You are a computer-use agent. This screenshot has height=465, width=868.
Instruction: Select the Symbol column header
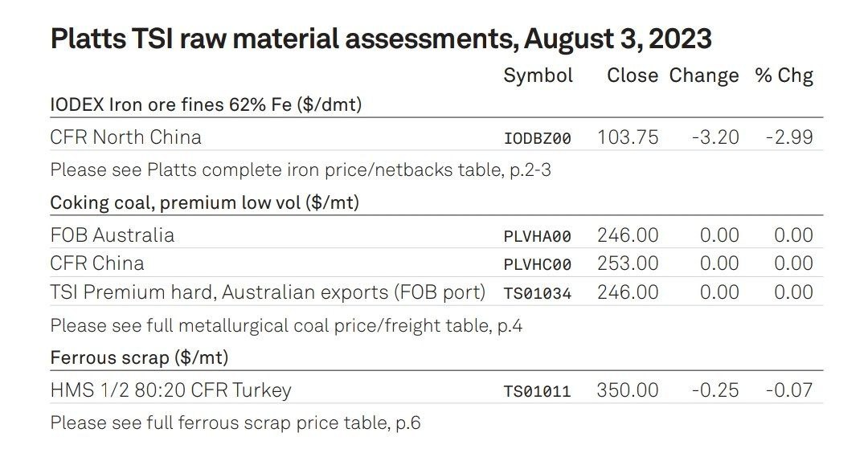point(538,75)
